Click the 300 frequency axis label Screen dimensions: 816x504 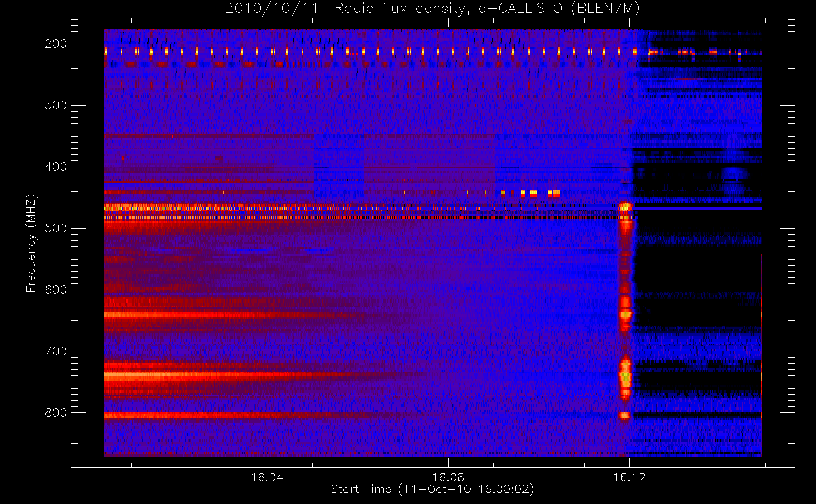click(55, 105)
